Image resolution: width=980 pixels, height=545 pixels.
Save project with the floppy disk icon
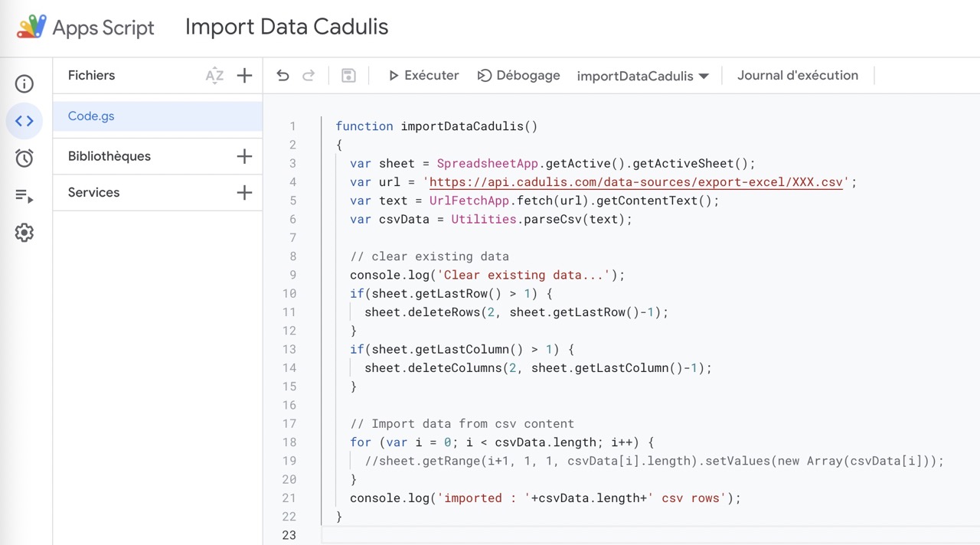pos(348,75)
